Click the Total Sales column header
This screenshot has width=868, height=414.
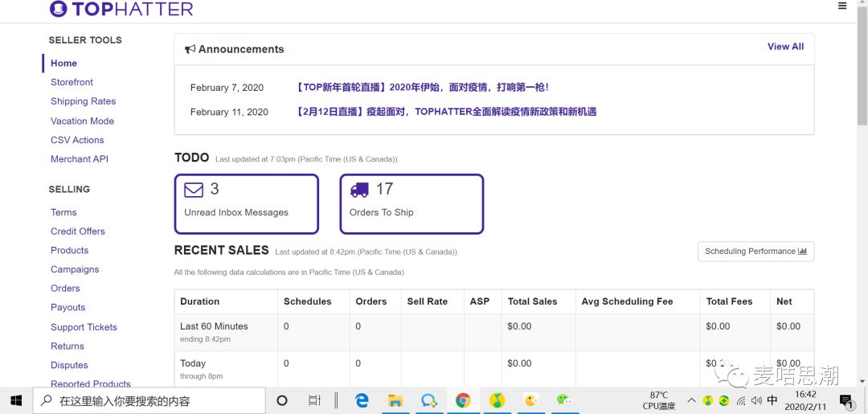(x=533, y=301)
